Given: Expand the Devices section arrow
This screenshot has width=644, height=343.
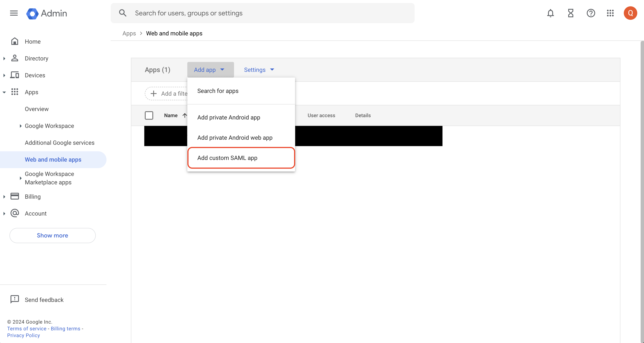Looking at the screenshot, I should (4, 75).
